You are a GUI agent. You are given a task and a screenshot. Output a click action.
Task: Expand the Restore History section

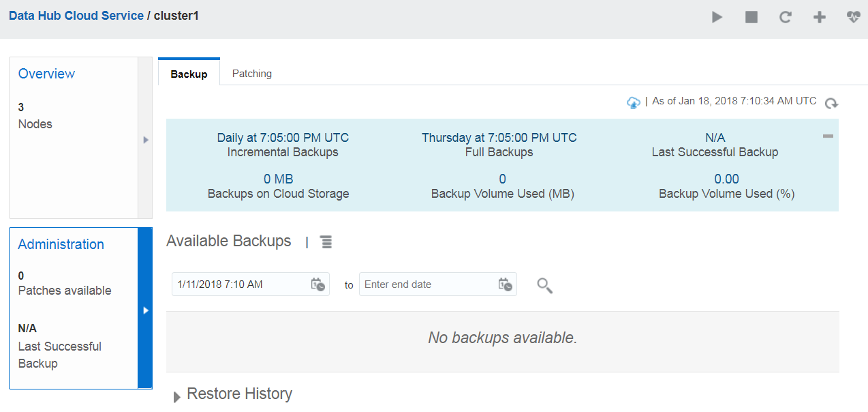(177, 396)
